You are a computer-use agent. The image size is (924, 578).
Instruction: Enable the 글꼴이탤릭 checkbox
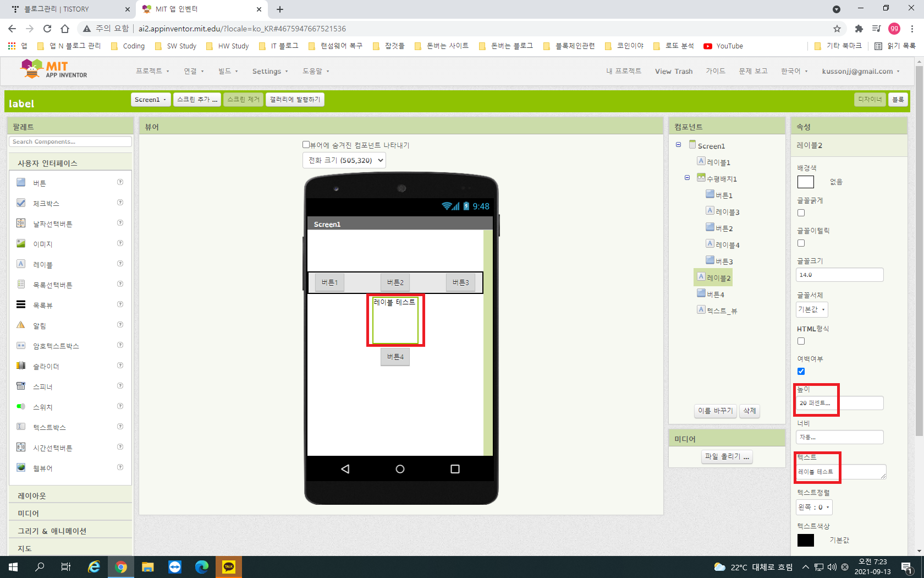coord(801,243)
